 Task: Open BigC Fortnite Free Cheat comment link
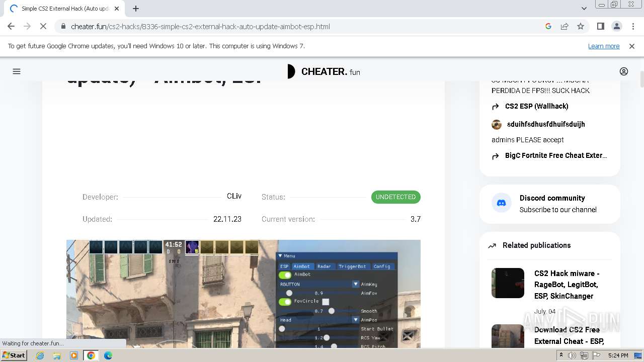point(556,155)
